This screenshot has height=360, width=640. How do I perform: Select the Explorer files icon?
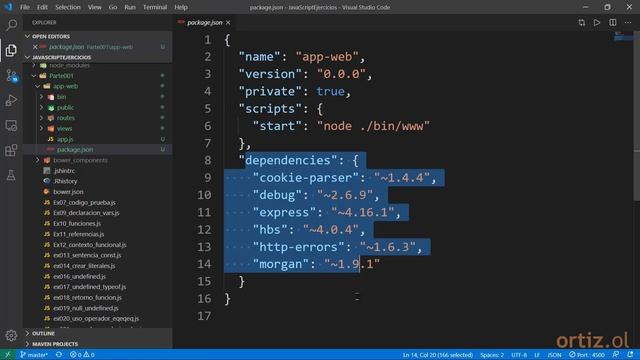(11, 50)
